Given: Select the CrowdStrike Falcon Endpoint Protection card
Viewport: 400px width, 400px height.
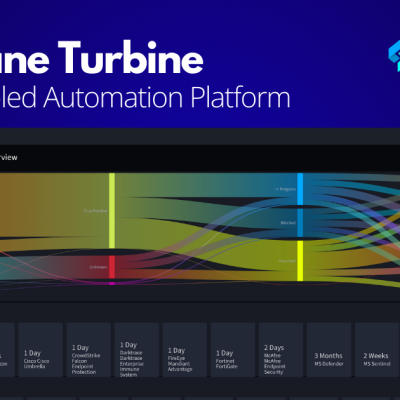Looking at the screenshot, I should click(x=88, y=350).
